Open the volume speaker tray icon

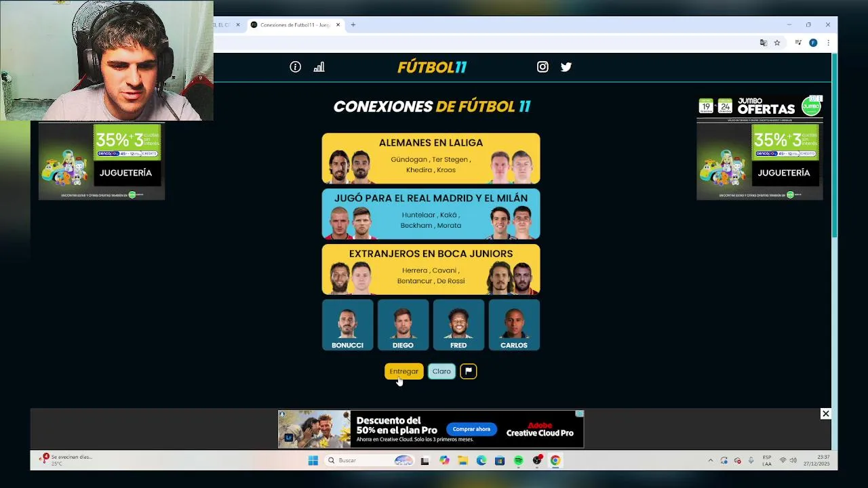[793, 460]
